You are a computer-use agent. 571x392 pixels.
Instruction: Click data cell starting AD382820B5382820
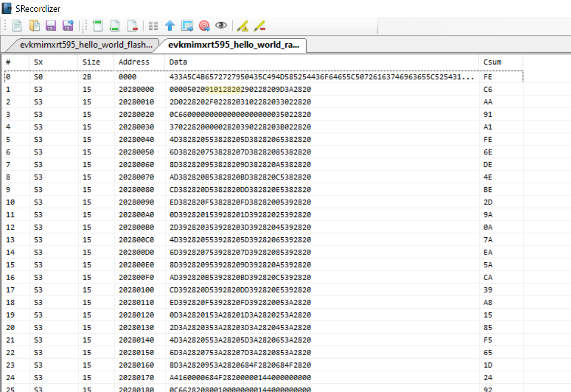coord(322,177)
